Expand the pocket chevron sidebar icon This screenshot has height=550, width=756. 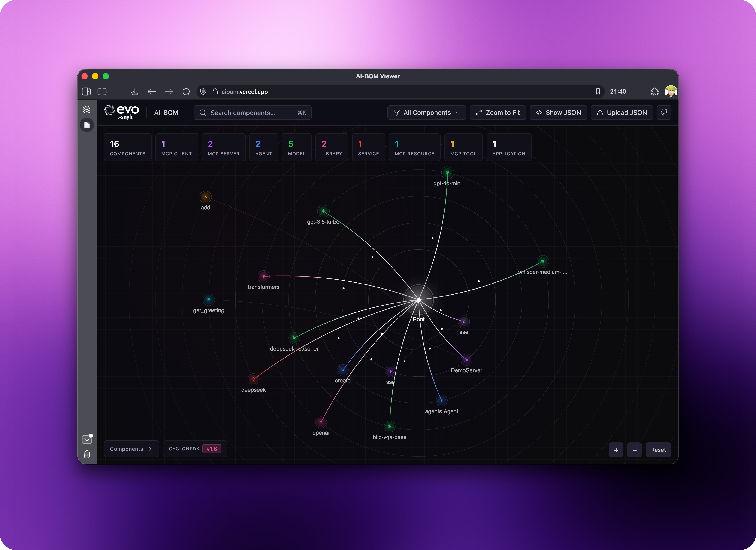[87, 440]
